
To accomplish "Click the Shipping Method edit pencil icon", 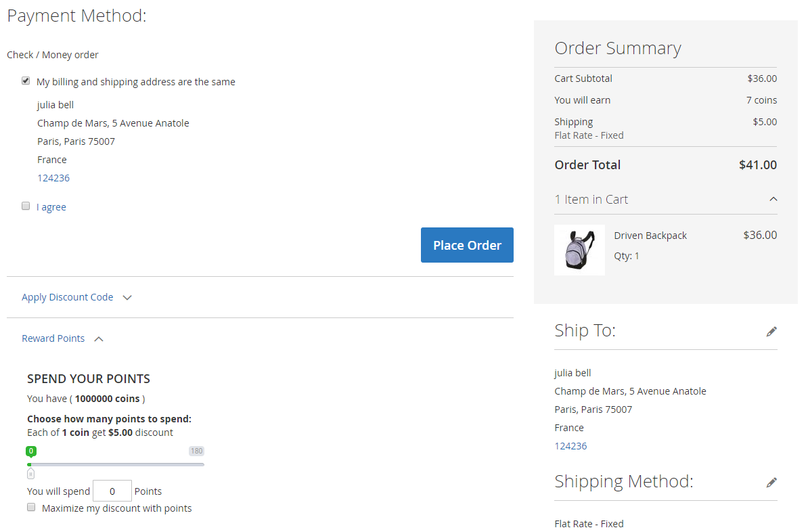I will [771, 483].
